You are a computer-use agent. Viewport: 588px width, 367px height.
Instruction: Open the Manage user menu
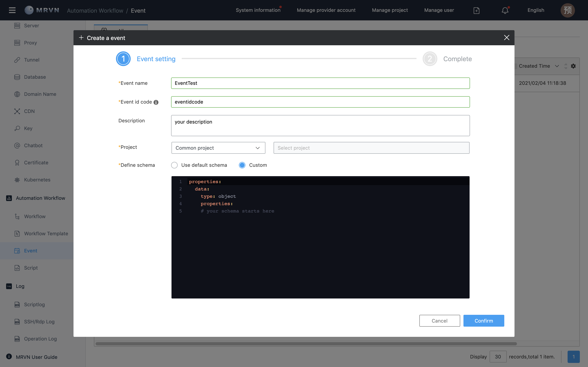tap(439, 10)
